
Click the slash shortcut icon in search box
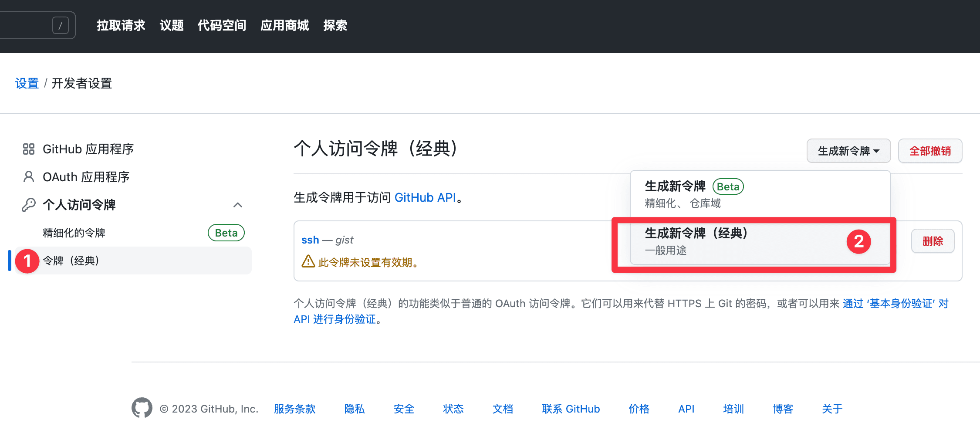pyautogui.click(x=61, y=25)
